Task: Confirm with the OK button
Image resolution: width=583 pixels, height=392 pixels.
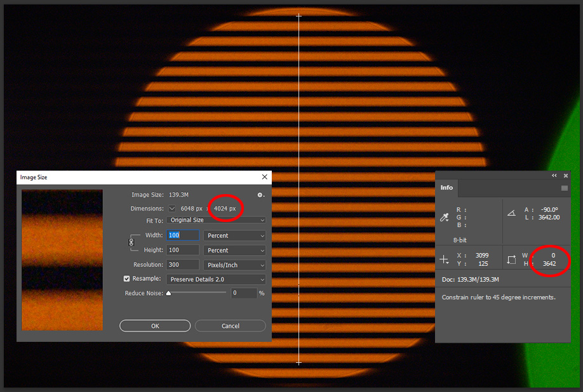Action: (x=155, y=326)
